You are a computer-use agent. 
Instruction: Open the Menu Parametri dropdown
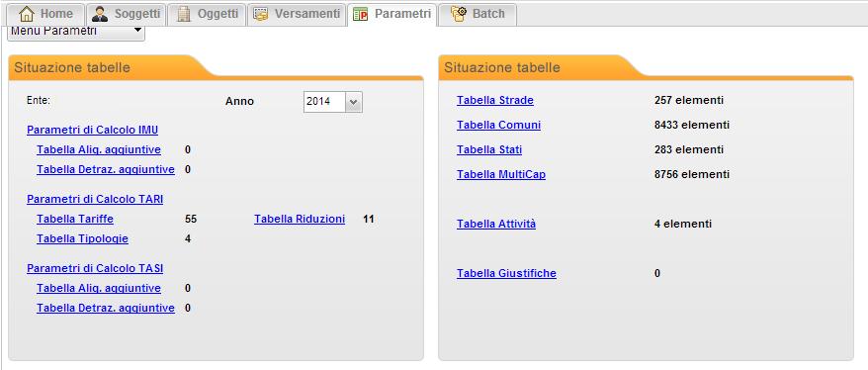[x=76, y=32]
